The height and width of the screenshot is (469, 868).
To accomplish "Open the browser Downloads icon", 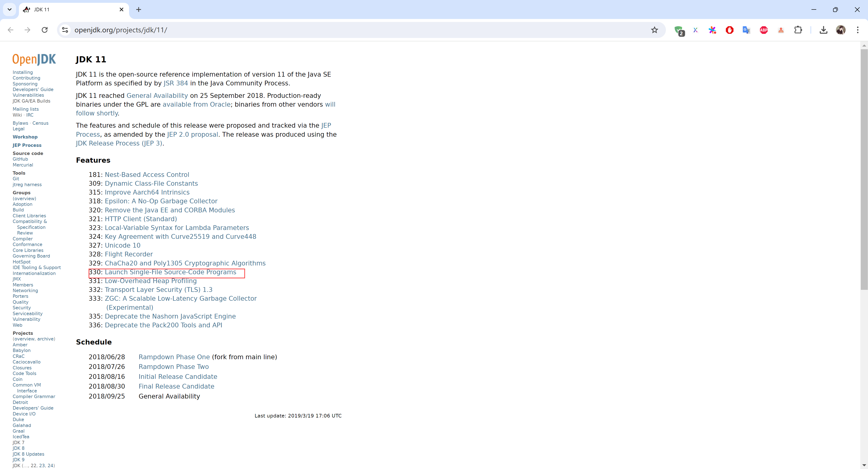I will (x=823, y=30).
